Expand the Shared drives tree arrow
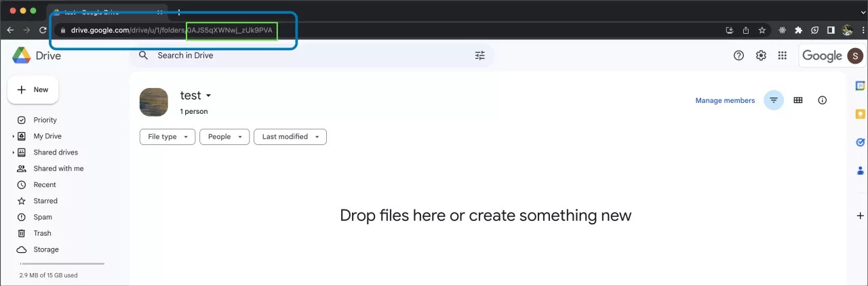 [x=13, y=152]
